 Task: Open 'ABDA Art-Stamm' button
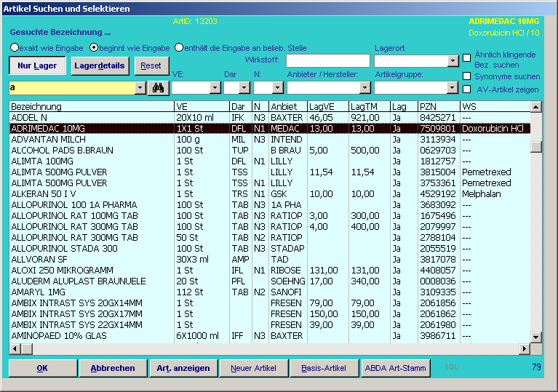click(x=396, y=368)
